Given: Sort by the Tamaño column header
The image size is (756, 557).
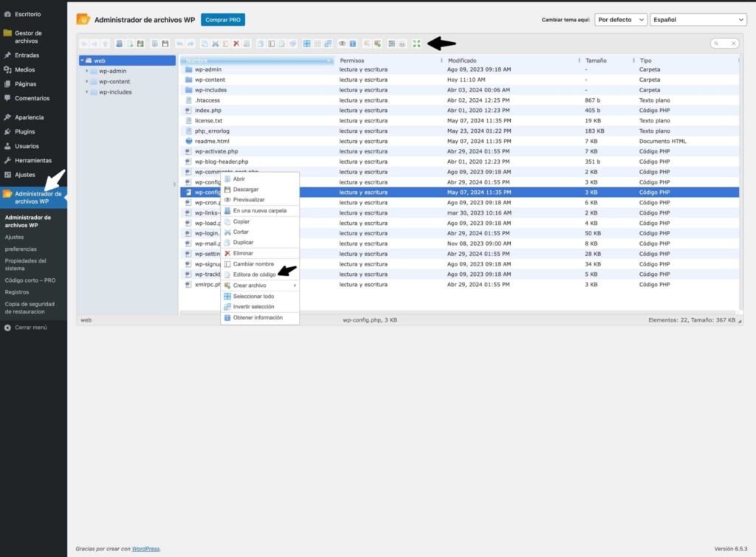Looking at the screenshot, I should [x=608, y=60].
